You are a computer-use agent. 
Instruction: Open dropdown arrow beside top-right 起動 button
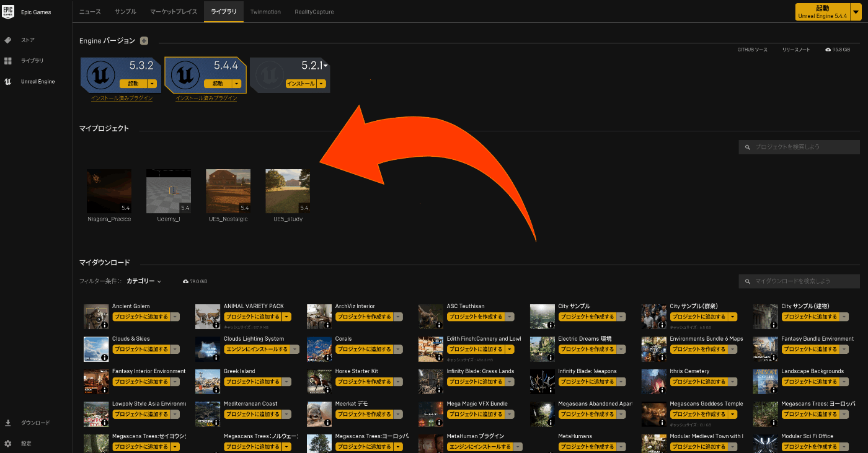tap(856, 12)
